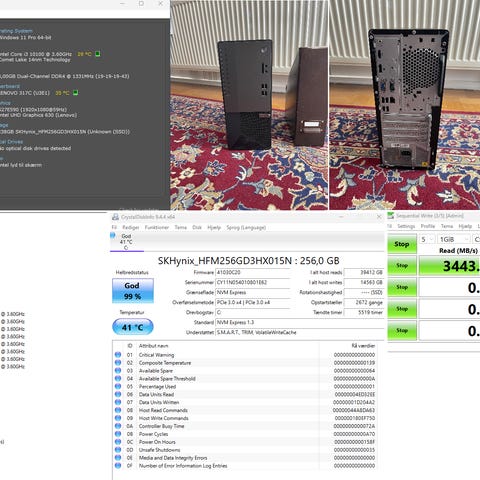480x480 pixels.
Task: Click the Windows 11 Pro 64-bit text in Speccy
Action: point(25,38)
